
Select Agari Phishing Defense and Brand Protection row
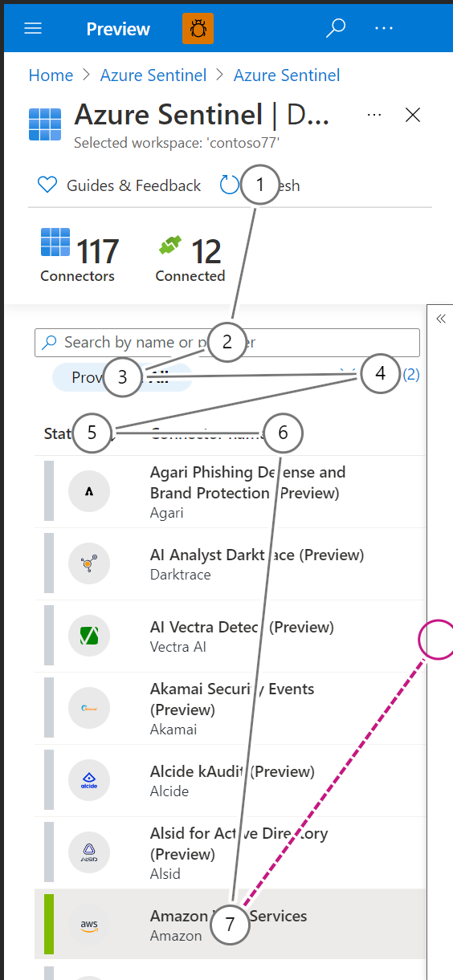point(230,492)
